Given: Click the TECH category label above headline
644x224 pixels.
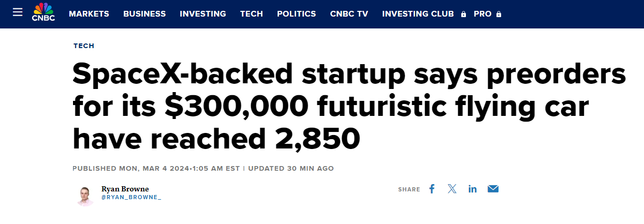Looking at the screenshot, I should (84, 46).
